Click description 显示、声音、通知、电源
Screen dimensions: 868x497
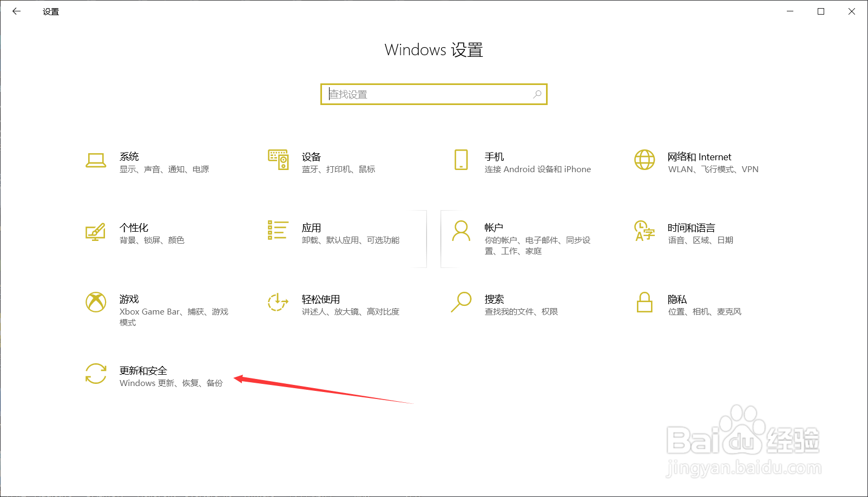(165, 169)
